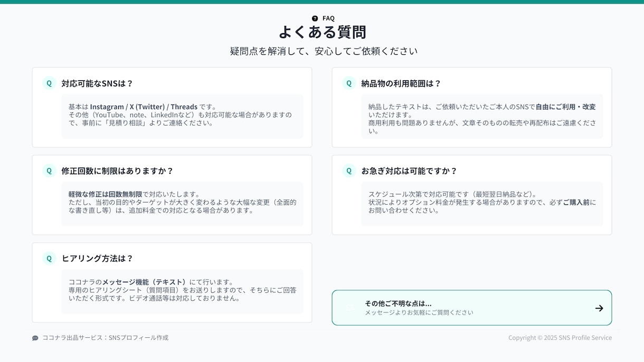Click the bold text 軽微な修正は回数無制限
The image size is (644, 362).
[x=105, y=194]
